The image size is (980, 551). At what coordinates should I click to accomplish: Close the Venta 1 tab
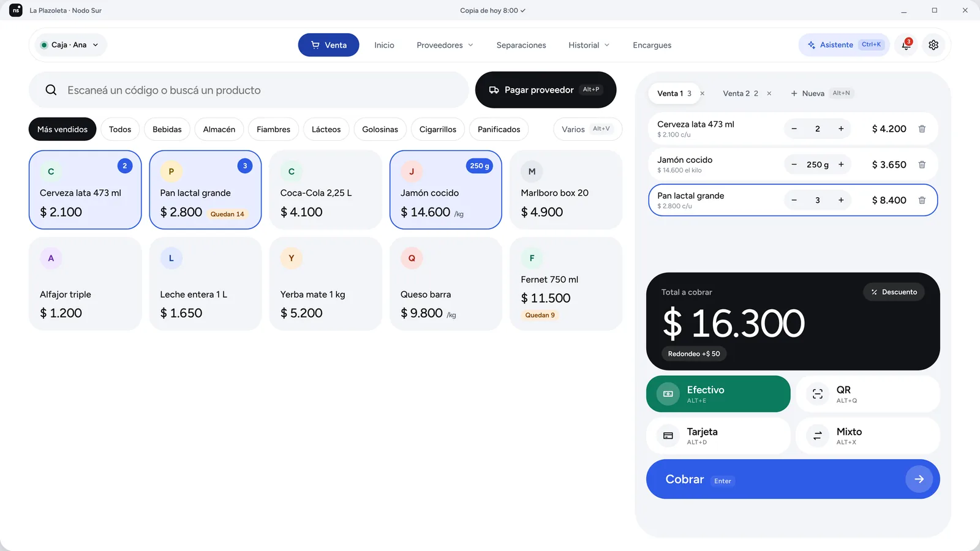(703, 94)
